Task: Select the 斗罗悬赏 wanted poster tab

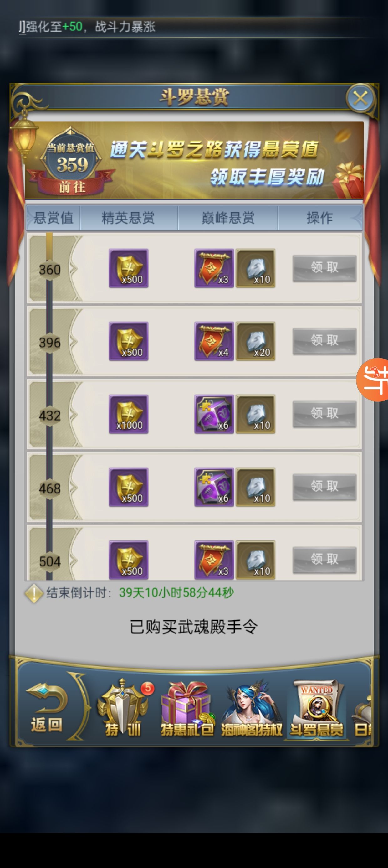Action: pos(317,708)
